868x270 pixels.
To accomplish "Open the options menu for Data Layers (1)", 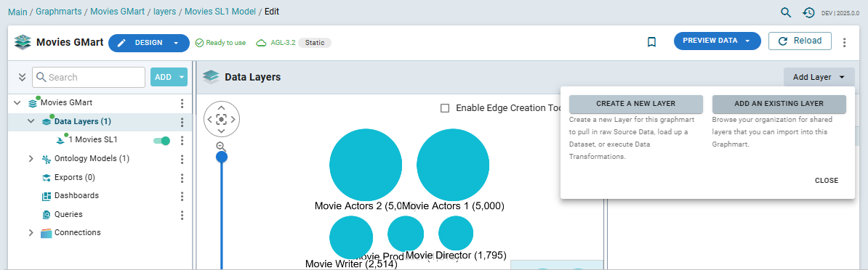I will (x=182, y=122).
